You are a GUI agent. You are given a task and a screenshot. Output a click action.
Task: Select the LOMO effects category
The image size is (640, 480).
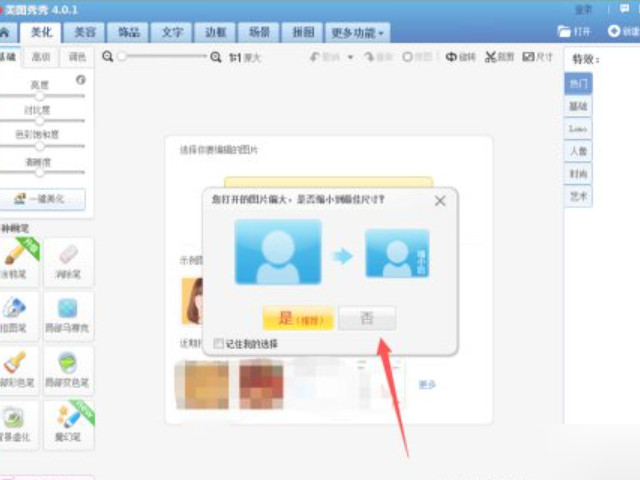click(x=578, y=129)
